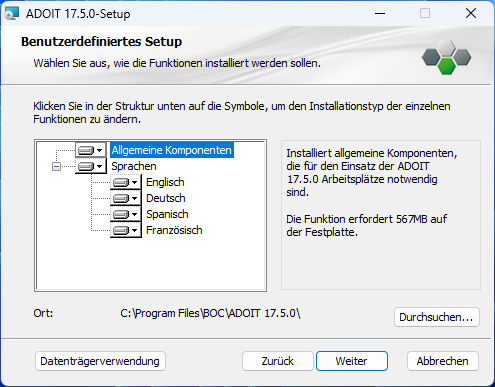Select the Spanisch language feature
495x387 pixels.
[167, 214]
